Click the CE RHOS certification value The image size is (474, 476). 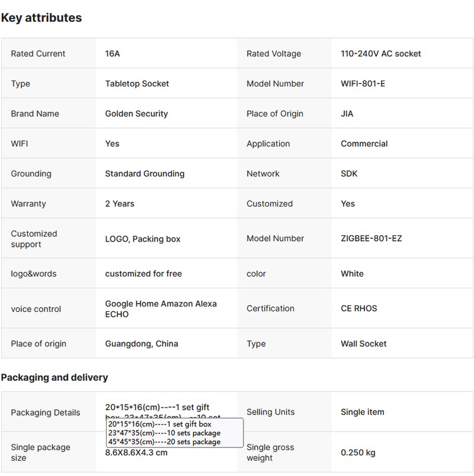pos(358,308)
